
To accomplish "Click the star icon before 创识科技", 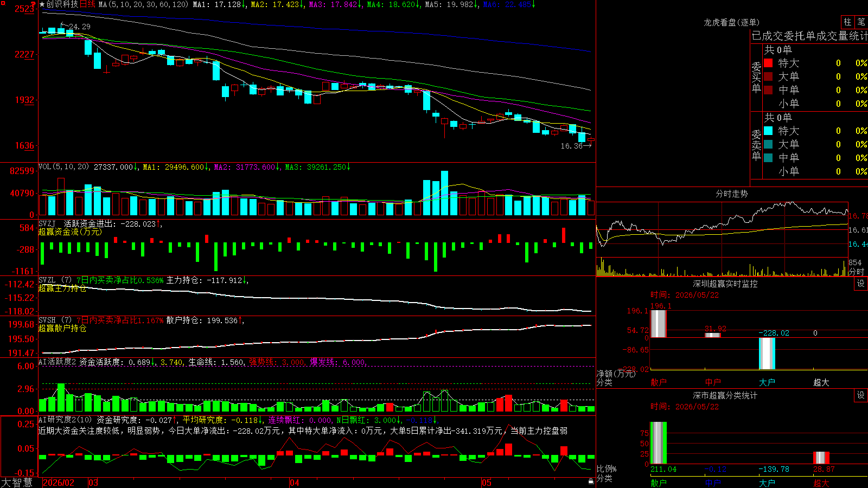I will point(42,4).
